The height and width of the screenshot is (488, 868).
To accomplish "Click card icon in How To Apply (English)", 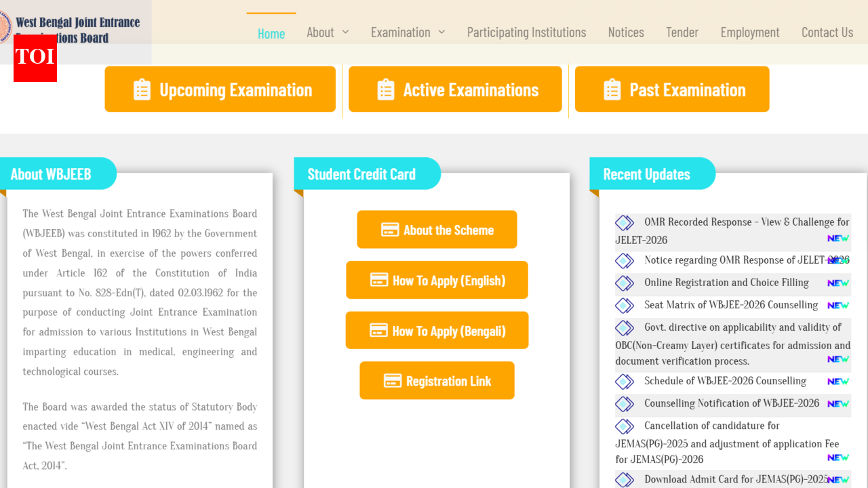I will pyautogui.click(x=379, y=280).
